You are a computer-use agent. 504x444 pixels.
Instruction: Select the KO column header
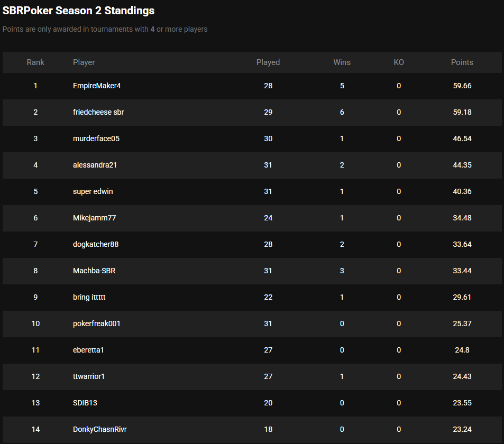coord(399,62)
